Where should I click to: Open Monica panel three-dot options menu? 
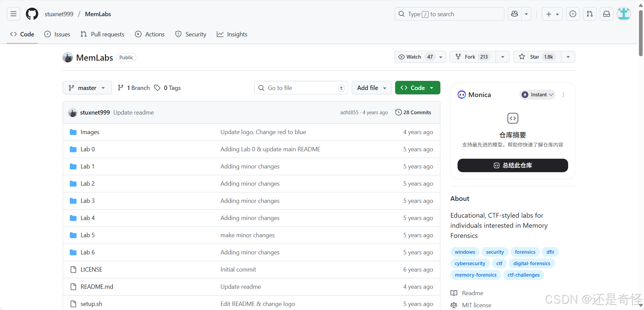[563, 95]
